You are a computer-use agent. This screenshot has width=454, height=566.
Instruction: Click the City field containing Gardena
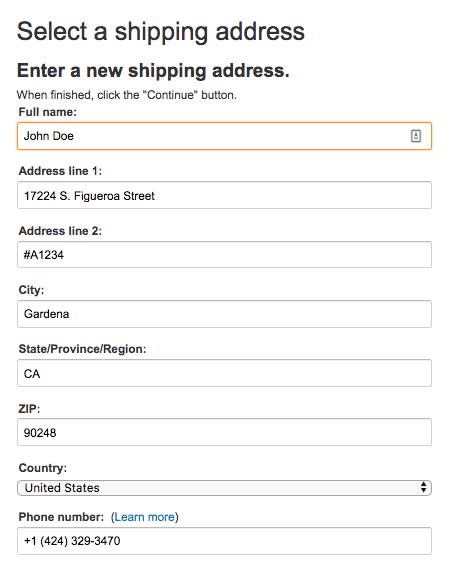pos(224,314)
